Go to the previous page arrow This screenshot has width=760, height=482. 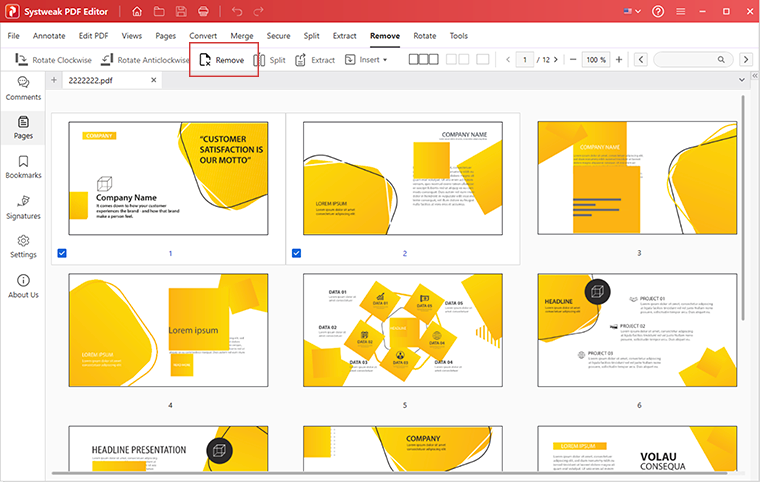tap(508, 60)
